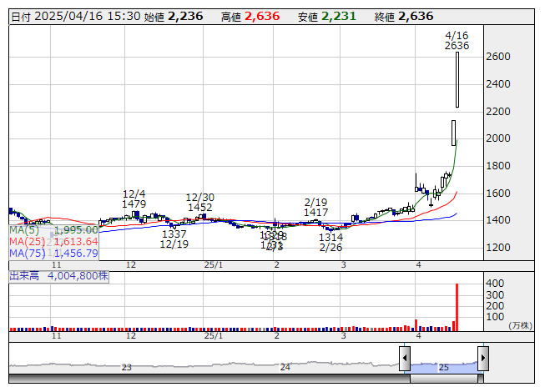Image resolution: width=545 pixels, height=392 pixels.
Task: Click the right range slider handle
Action: coord(482,359)
